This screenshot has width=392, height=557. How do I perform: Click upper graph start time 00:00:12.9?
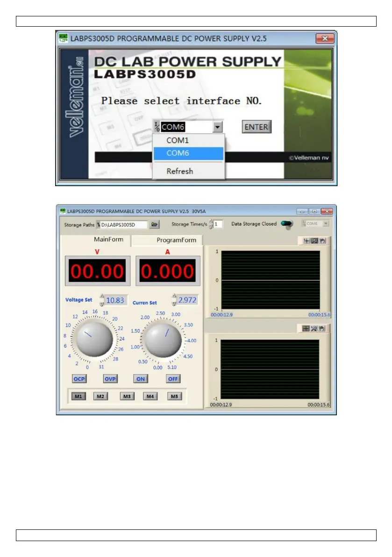tap(221, 315)
